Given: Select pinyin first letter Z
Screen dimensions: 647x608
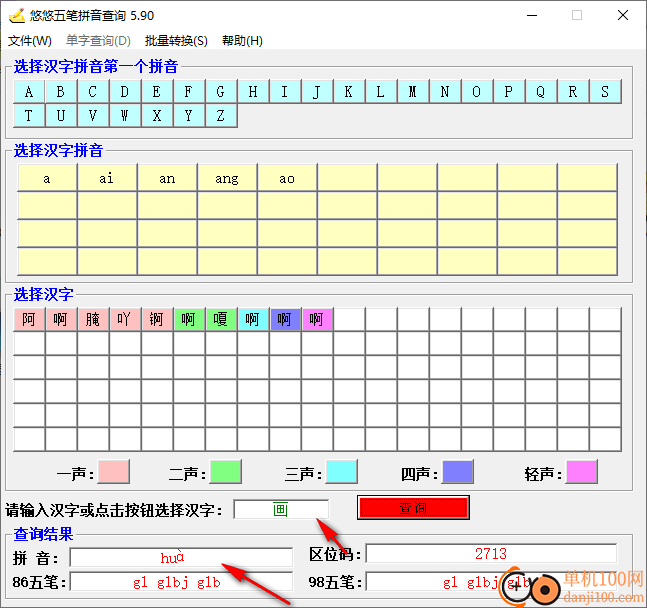Looking at the screenshot, I should pos(221,116).
